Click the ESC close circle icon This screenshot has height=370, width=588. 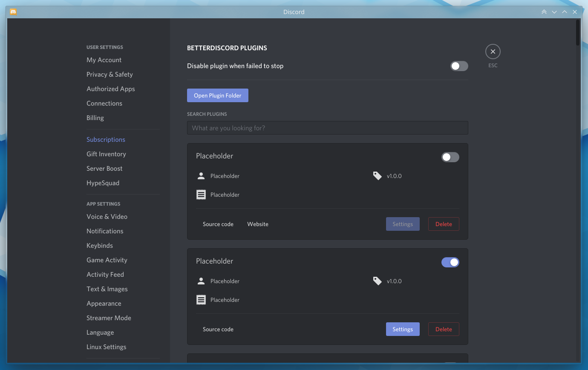(x=493, y=51)
